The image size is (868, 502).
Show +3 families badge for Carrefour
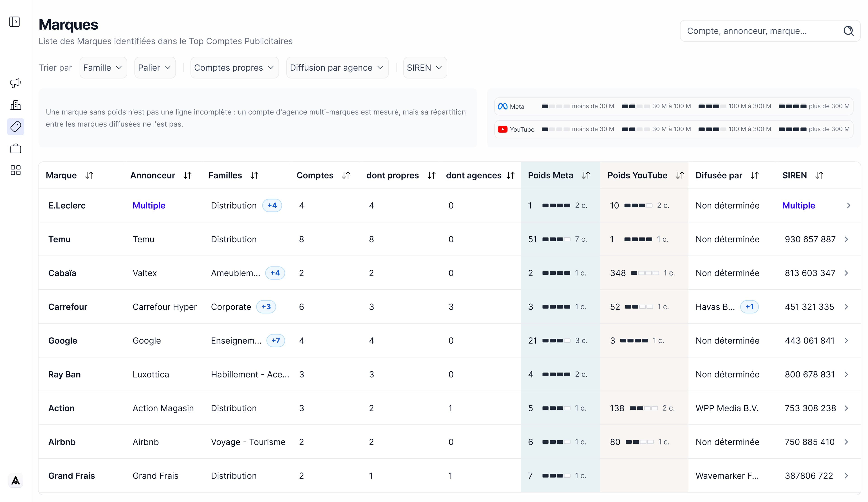coord(266,307)
